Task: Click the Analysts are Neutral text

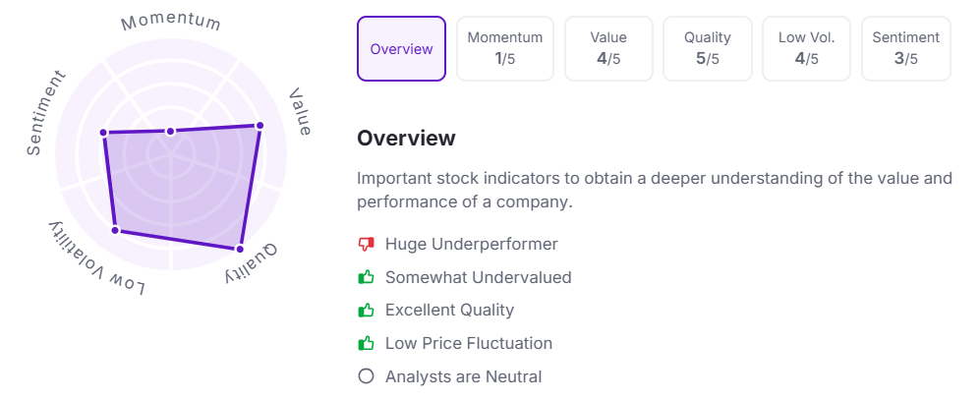Action: 463,376
